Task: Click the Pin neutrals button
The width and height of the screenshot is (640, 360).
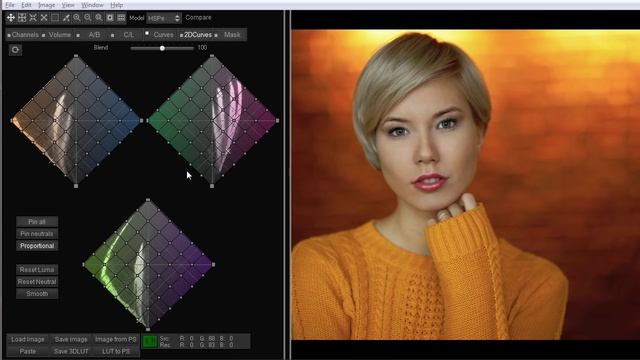Action: click(x=37, y=233)
